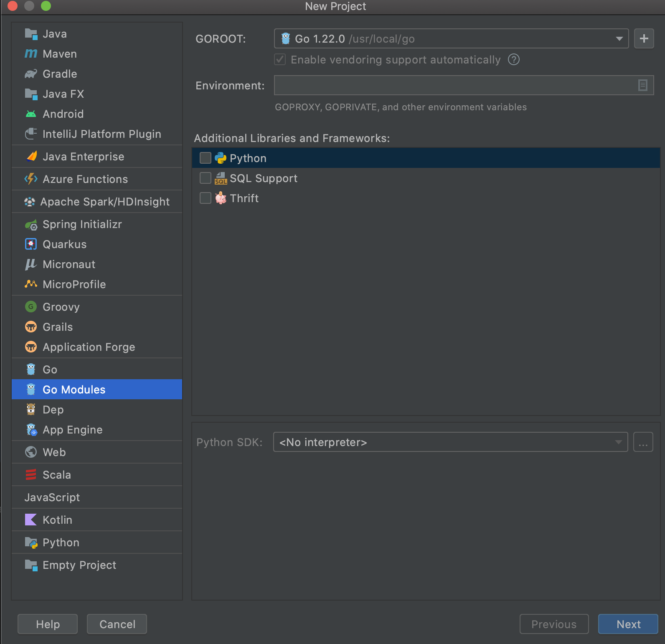Select the Scala icon
Screen dimensions: 665x644
pyautogui.click(x=31, y=475)
